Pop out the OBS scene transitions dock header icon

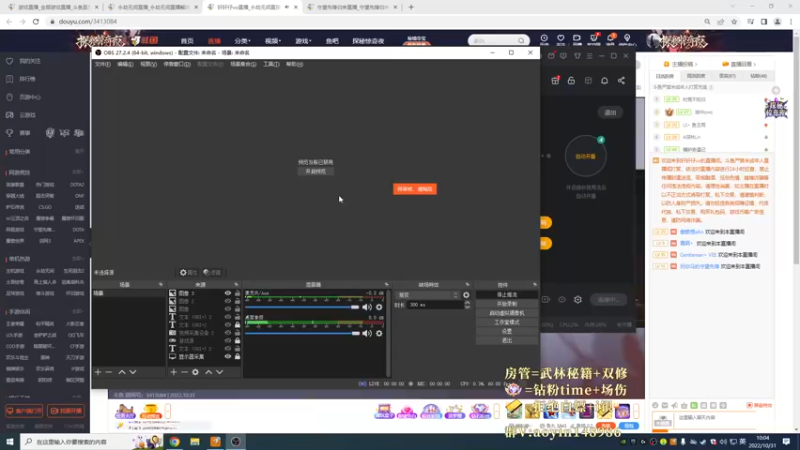coord(467,285)
